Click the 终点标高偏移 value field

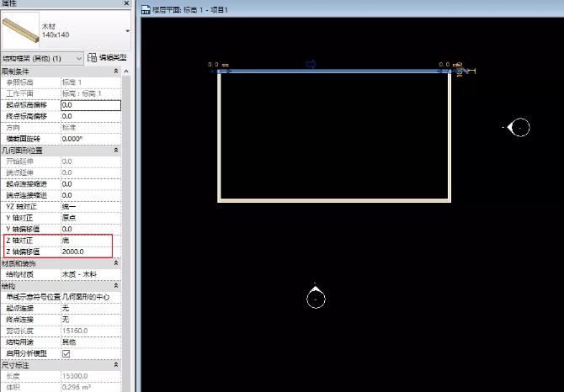point(91,116)
